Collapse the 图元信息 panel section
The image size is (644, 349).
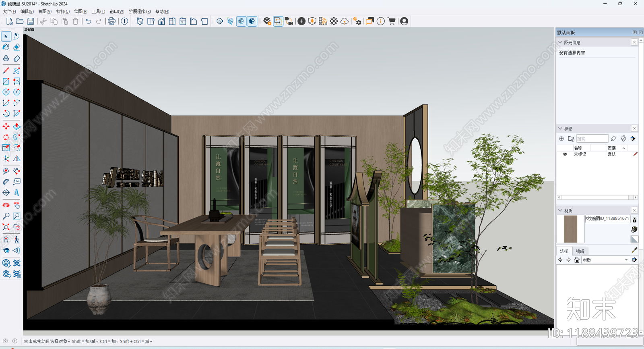tap(560, 42)
